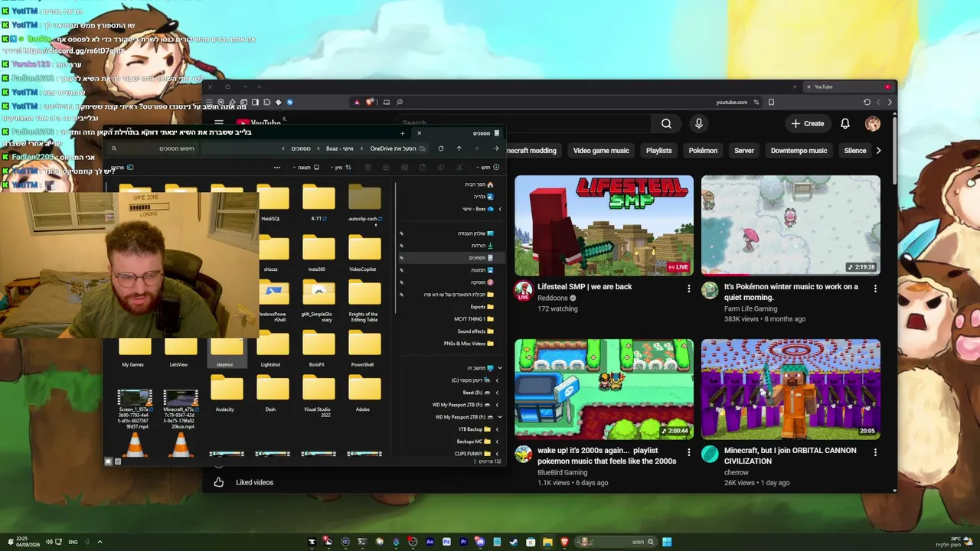Open the Pictures (תמונות) quick access item

(482, 270)
